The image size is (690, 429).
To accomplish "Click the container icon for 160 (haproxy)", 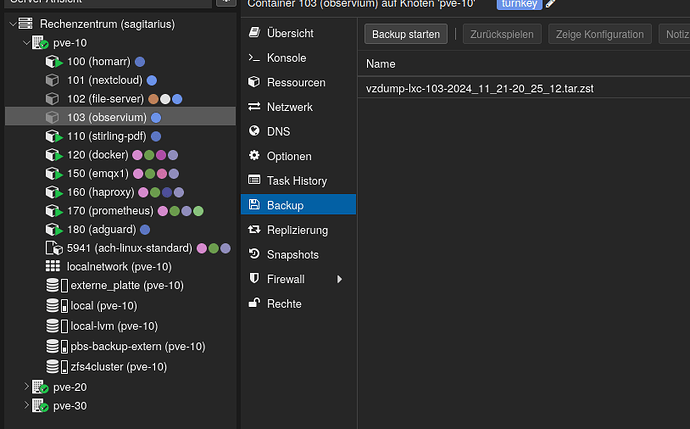I will [54, 192].
